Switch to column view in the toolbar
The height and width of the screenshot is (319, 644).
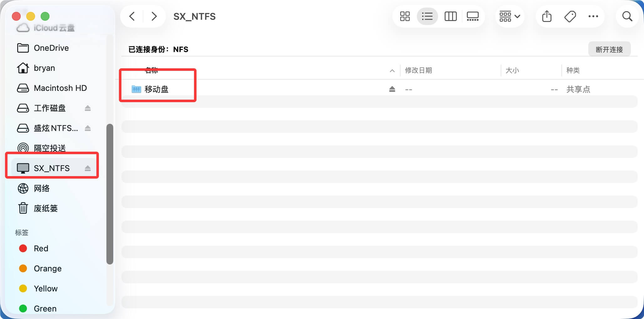pos(451,16)
